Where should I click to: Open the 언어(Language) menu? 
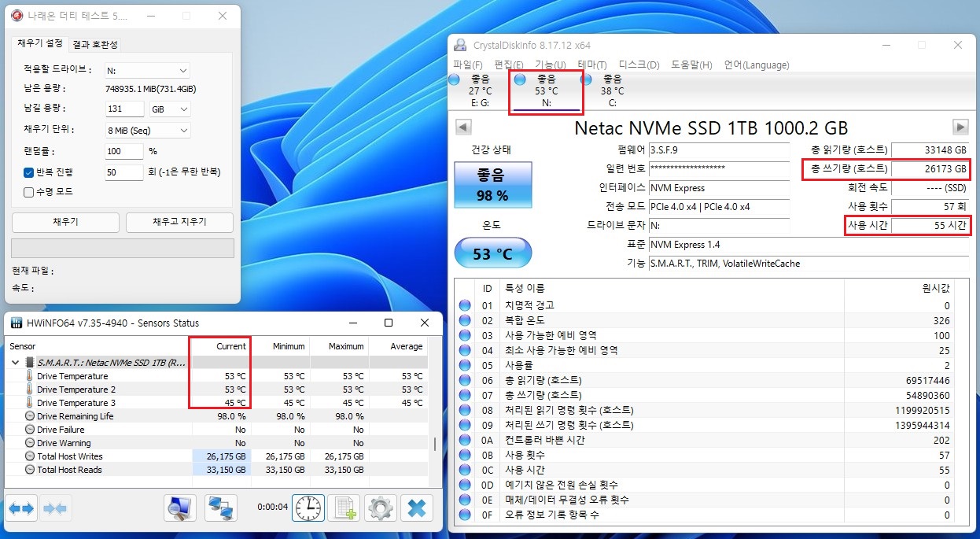pos(757,65)
